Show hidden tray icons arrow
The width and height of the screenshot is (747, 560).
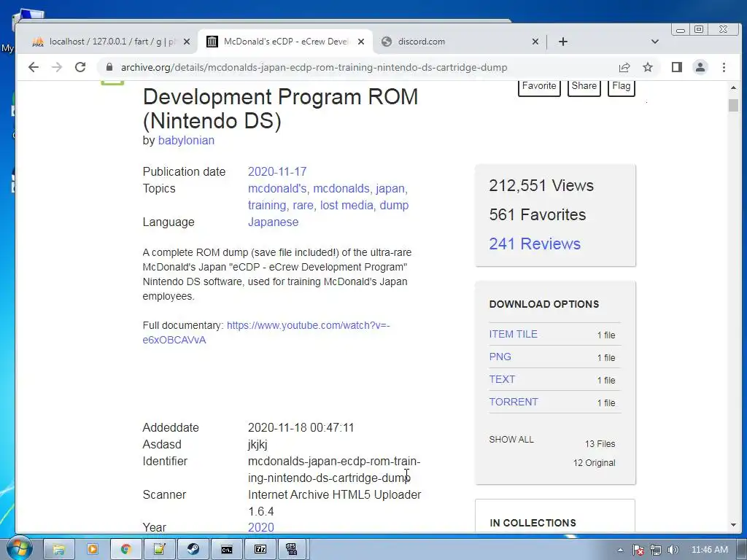tap(620, 550)
